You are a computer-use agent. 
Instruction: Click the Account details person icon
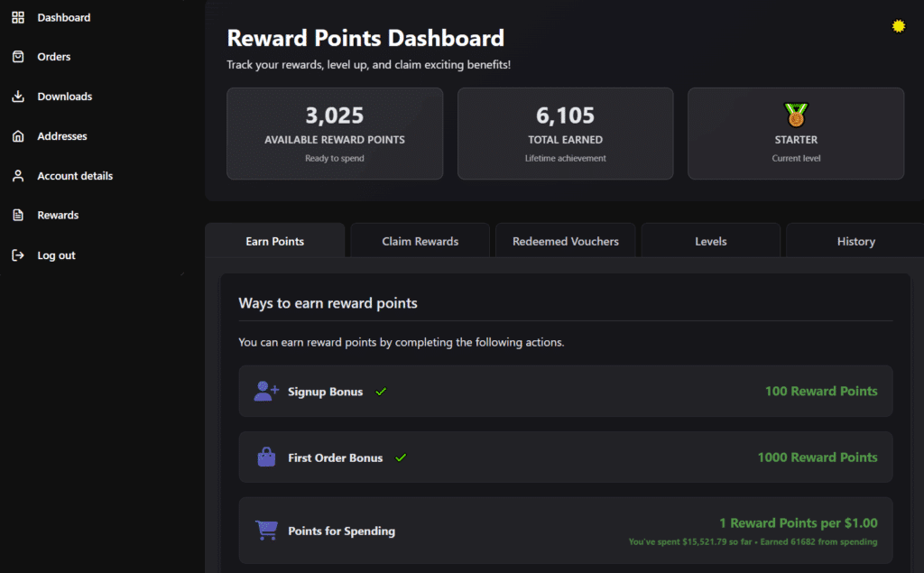coord(18,176)
